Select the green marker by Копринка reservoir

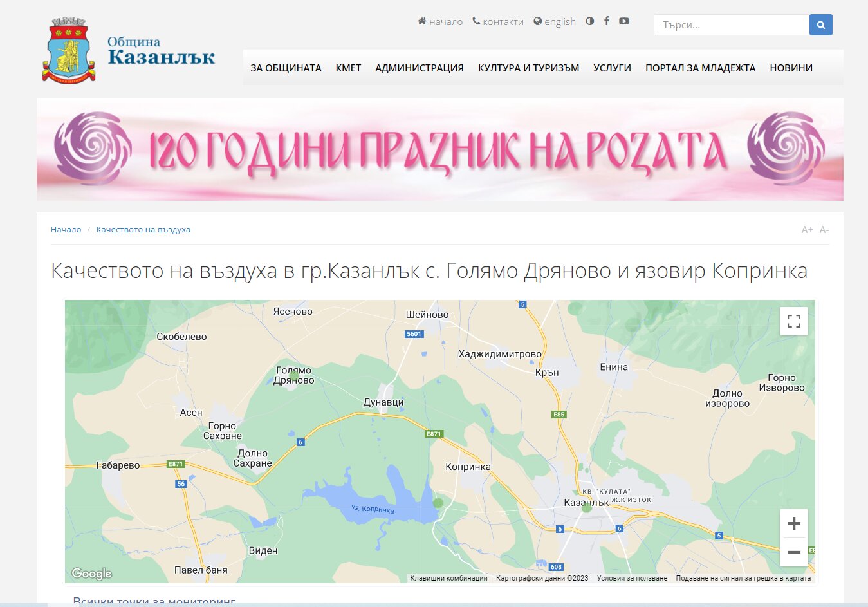pos(438,503)
